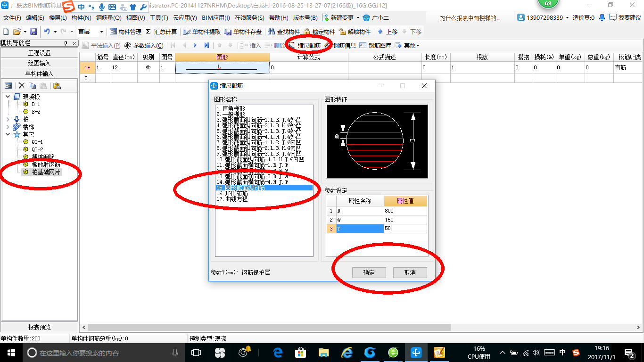Open the Open-file dropdown arrow
Image resolution: width=644 pixels, height=362 pixels.
click(x=25, y=32)
